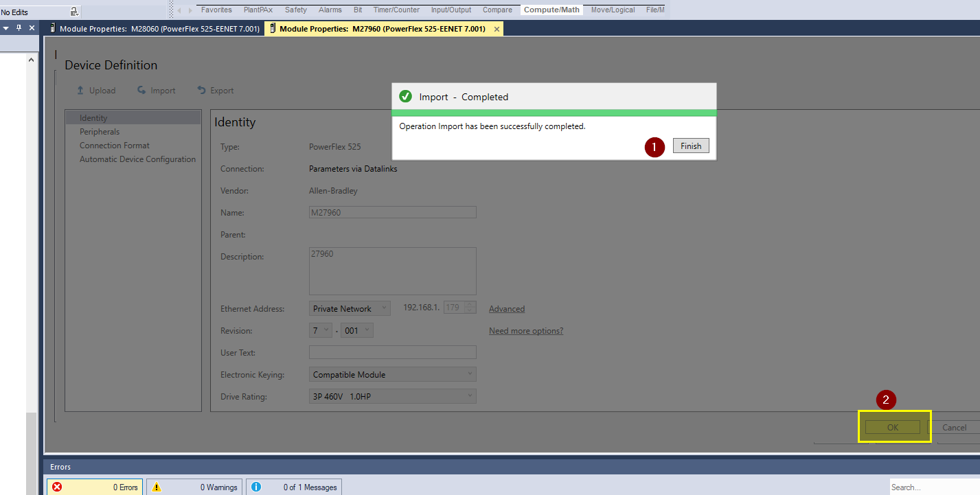Screen dimensions: 980x495
Task: Open the Safety instruction tab
Action: point(296,10)
